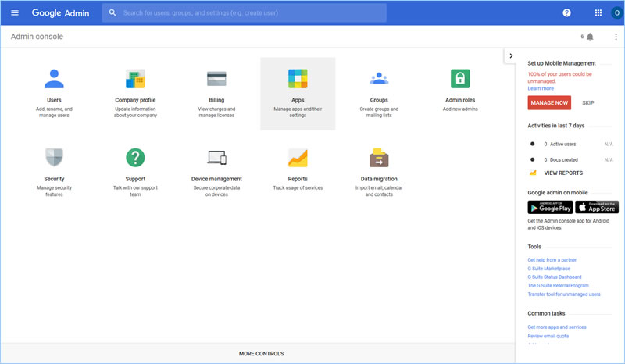
Task: Click the Docs created row
Action: [x=570, y=160]
